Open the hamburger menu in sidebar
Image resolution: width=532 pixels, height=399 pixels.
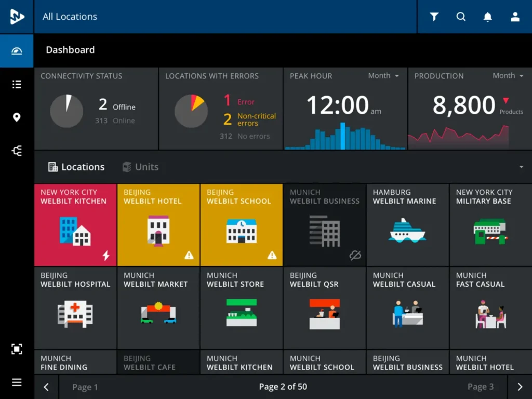pyautogui.click(x=17, y=382)
